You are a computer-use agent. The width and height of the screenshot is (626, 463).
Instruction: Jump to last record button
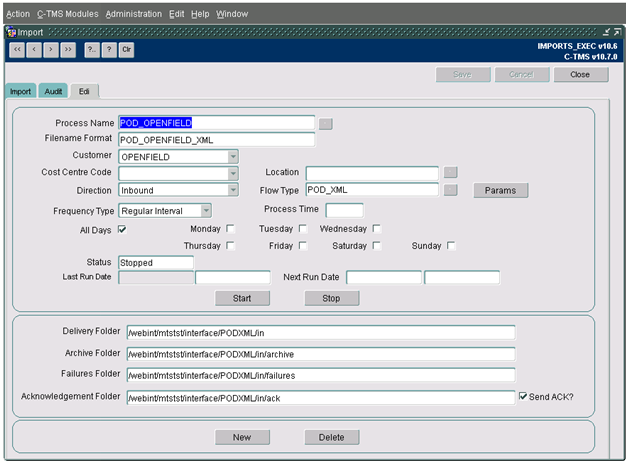[x=68, y=50]
